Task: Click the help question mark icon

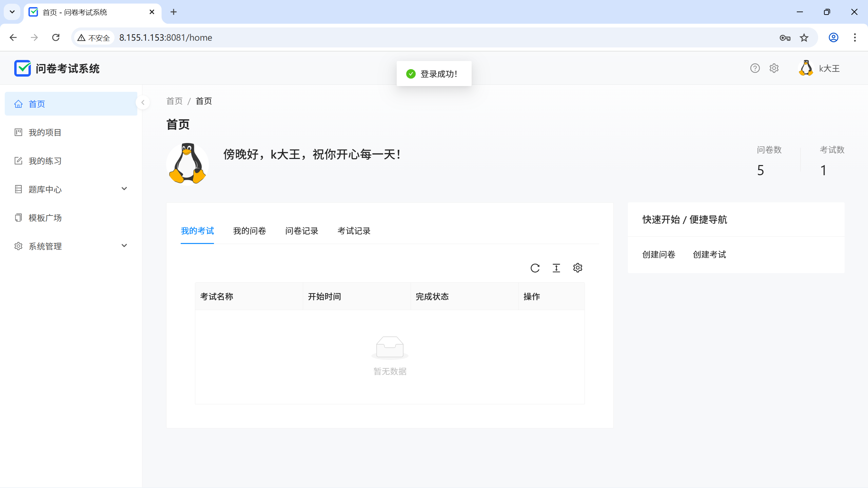Action: (755, 68)
